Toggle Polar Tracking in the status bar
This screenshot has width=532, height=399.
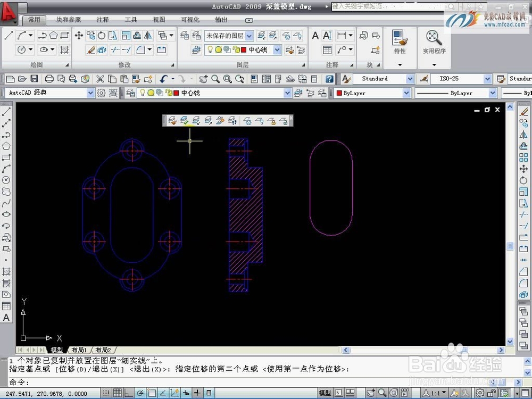pos(140,393)
